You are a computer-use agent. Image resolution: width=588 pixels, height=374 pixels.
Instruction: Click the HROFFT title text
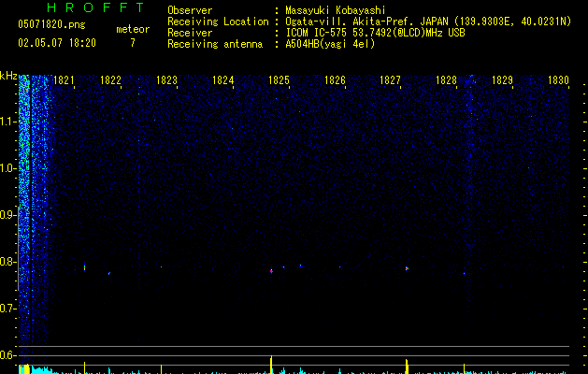[x=96, y=7]
